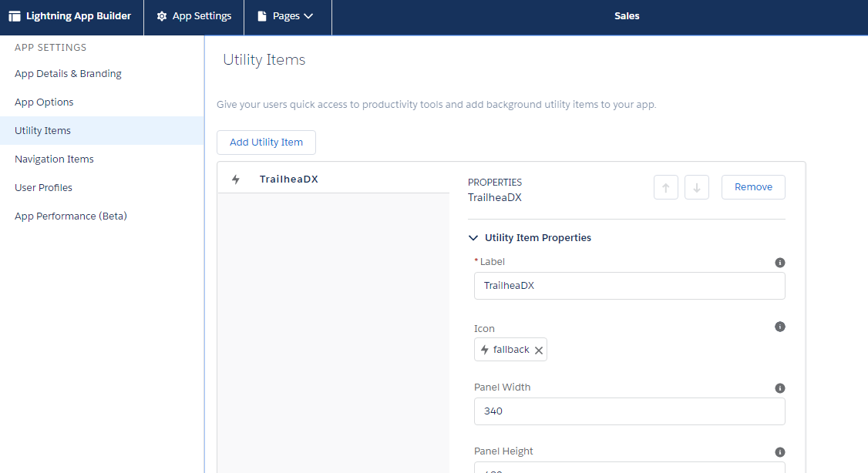Remove the fallback icon with X
The image size is (868, 473).
click(x=539, y=351)
